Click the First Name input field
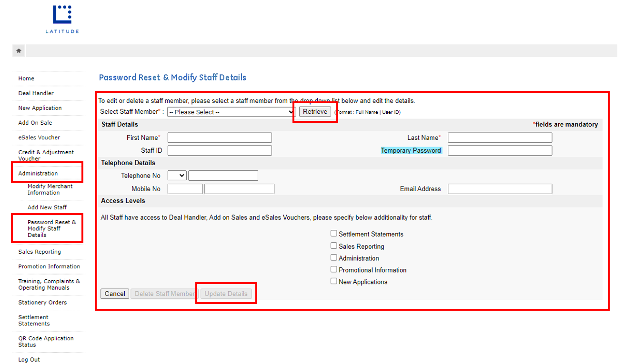The image size is (624, 364). pyautogui.click(x=220, y=138)
